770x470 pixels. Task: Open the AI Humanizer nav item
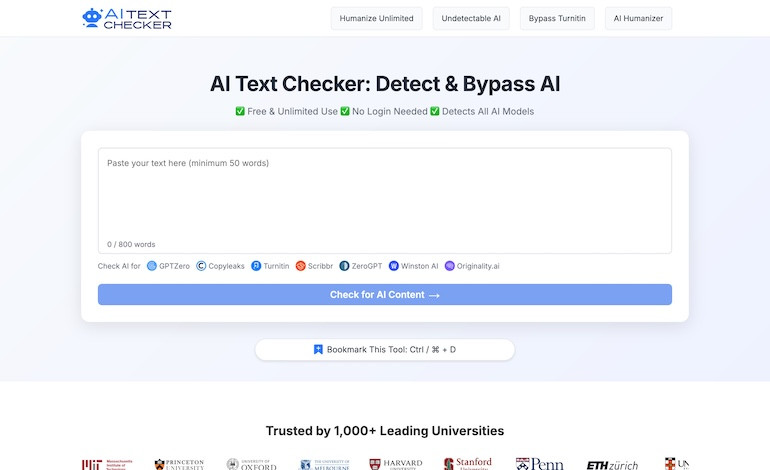tap(638, 18)
